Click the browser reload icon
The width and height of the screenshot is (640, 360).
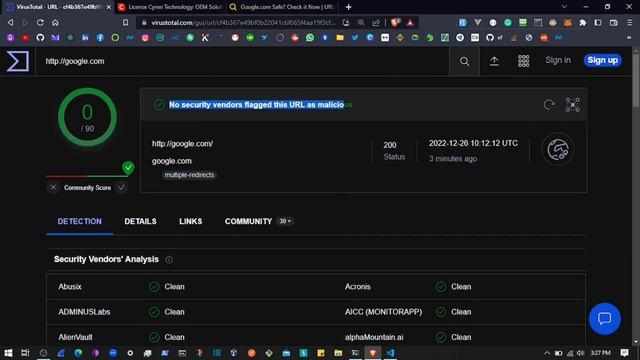[x=40, y=22]
